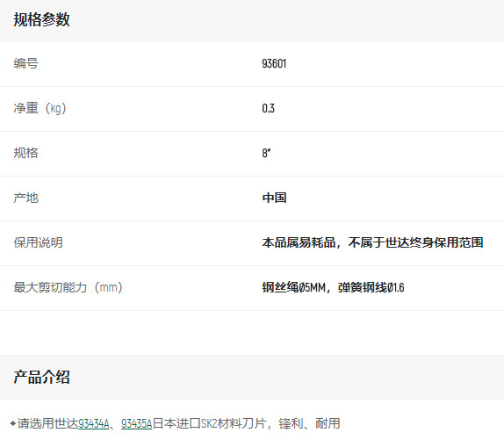Click the 最大剪切能力 (mm) row label
This screenshot has width=504, height=440.
(68, 287)
